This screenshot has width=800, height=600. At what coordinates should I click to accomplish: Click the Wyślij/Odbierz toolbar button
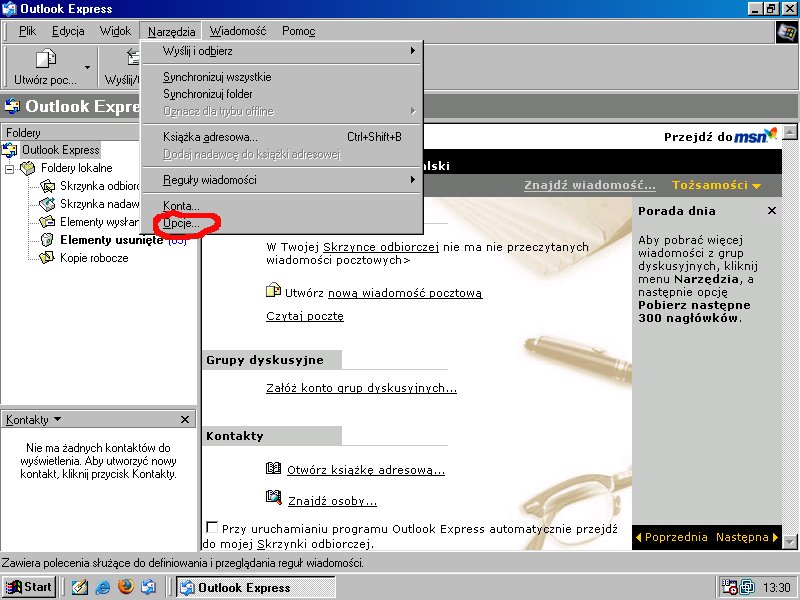point(121,67)
